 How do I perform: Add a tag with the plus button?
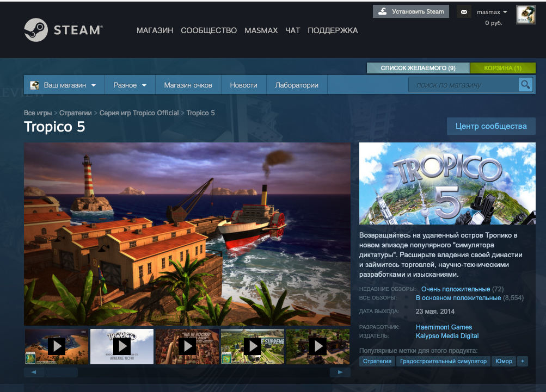coord(523,362)
